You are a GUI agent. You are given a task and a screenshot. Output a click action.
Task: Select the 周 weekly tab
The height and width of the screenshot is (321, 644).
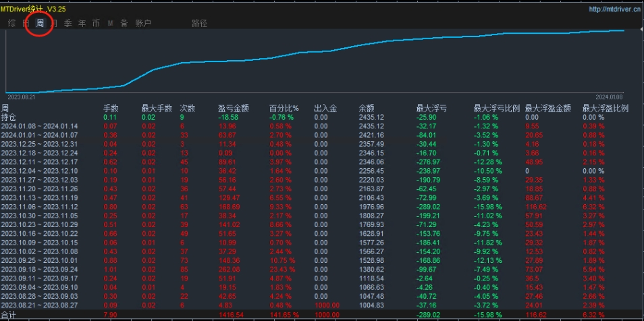coord(40,24)
